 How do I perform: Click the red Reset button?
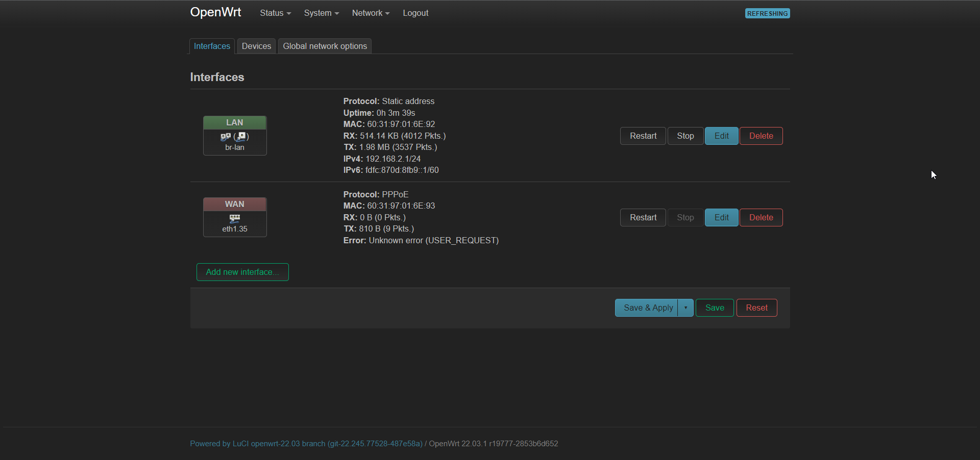[x=756, y=308]
